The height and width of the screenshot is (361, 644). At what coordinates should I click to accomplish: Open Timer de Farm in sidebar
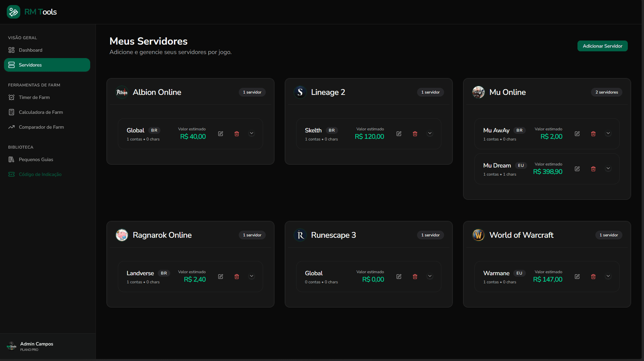(34, 97)
